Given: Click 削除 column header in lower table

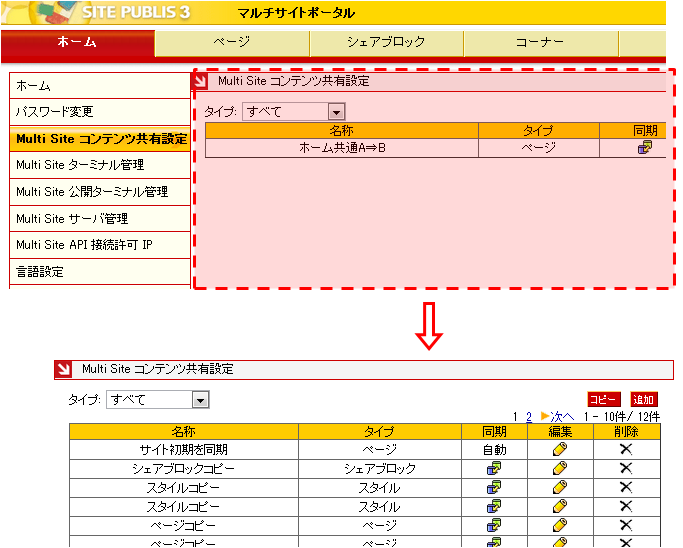Looking at the screenshot, I should click(x=627, y=432).
